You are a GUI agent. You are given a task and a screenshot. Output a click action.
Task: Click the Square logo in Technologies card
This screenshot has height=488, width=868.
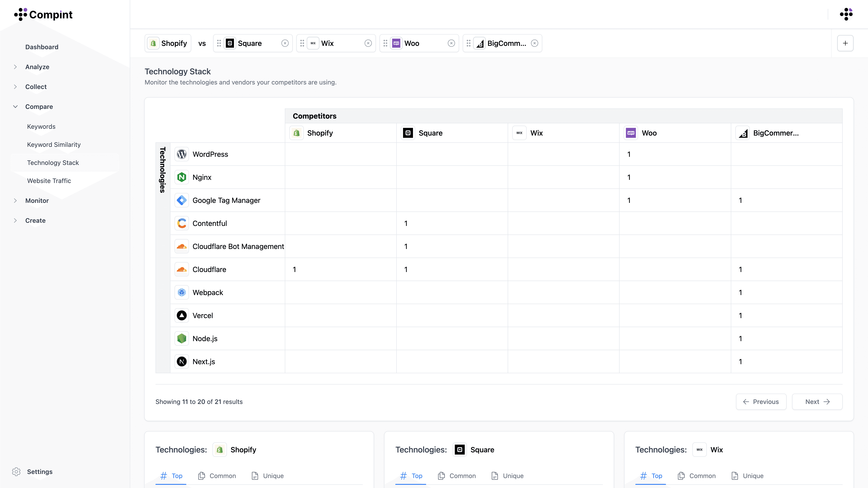click(460, 450)
